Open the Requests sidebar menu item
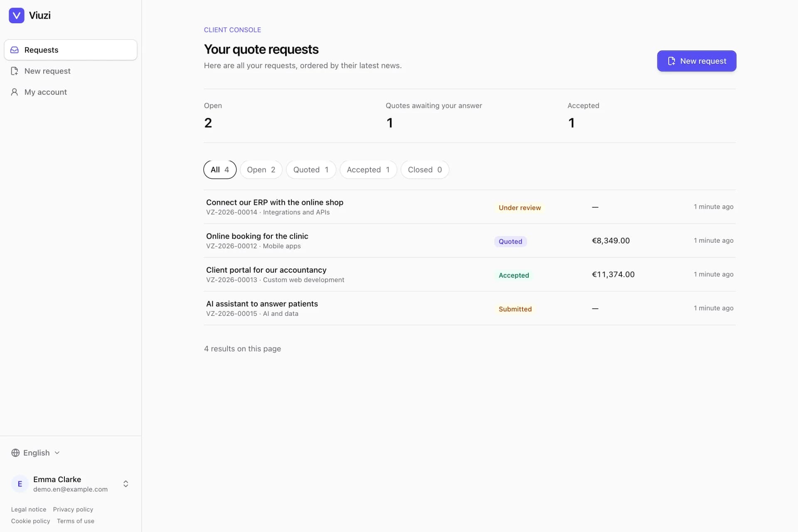Image resolution: width=798 pixels, height=532 pixels. coord(71,50)
